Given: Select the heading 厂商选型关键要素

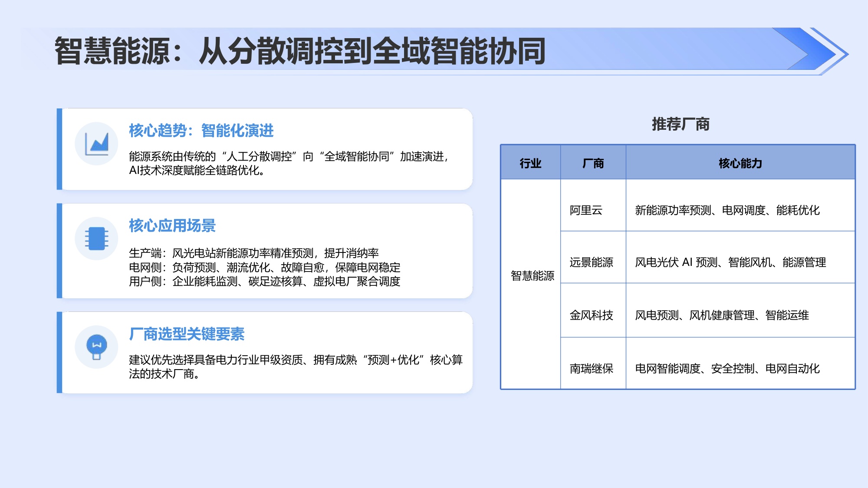Looking at the screenshot, I should point(187,334).
